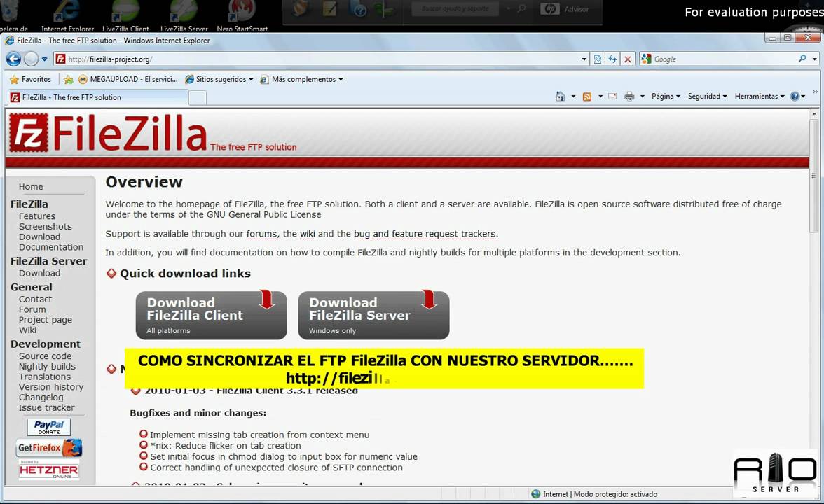Follow the bug and feature request trackers link
The height and width of the screenshot is (504, 824).
tap(426, 234)
